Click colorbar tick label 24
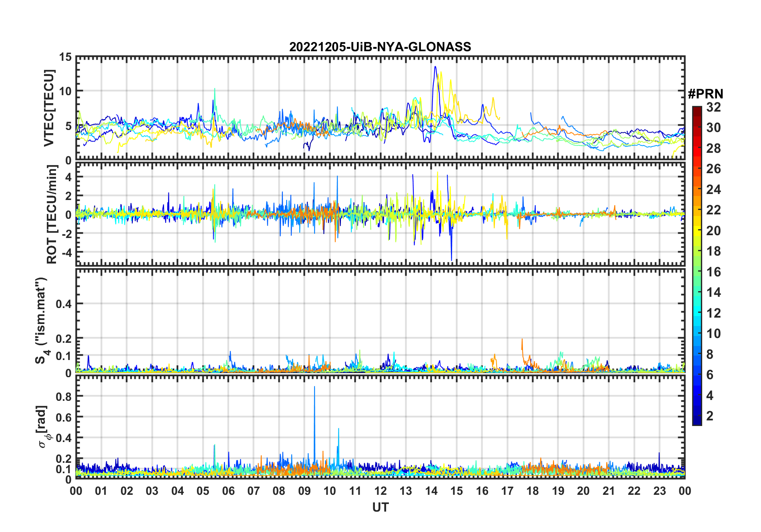Viewport: 761px width, 532px height. pos(713,189)
